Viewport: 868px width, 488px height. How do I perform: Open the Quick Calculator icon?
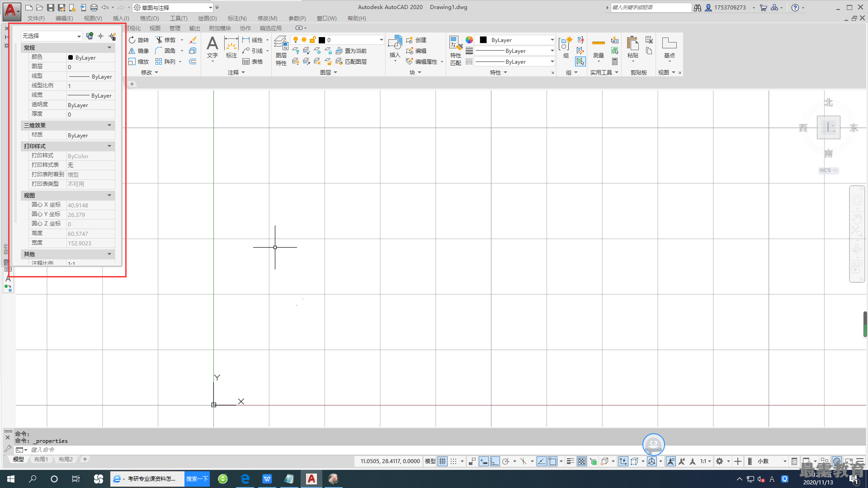[615, 61]
